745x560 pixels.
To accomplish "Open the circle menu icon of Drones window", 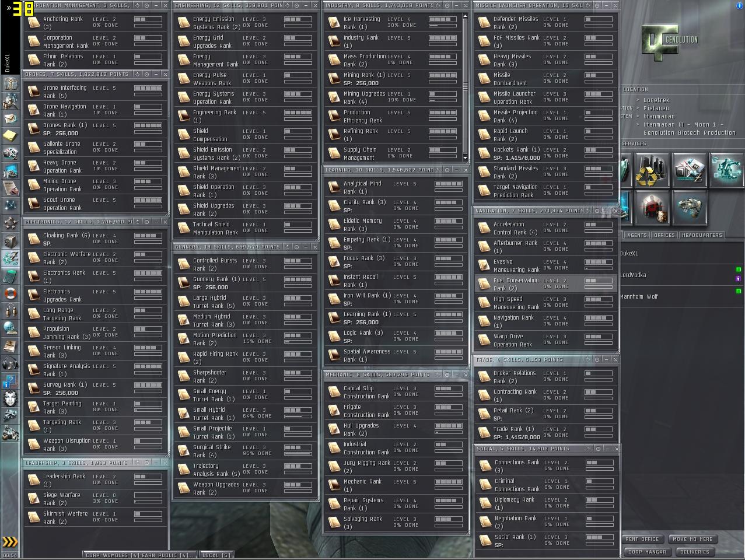I will pyautogui.click(x=146, y=74).
